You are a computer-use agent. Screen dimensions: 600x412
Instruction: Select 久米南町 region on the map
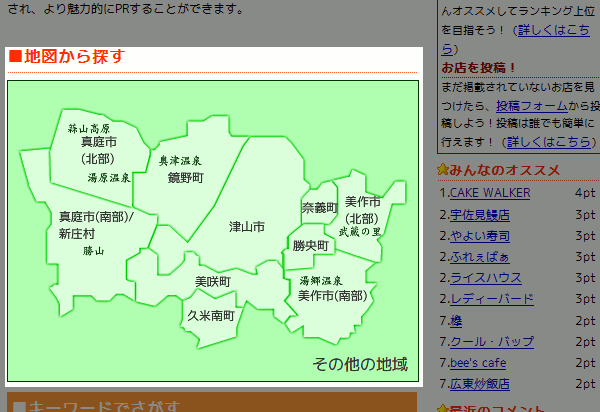click(211, 316)
